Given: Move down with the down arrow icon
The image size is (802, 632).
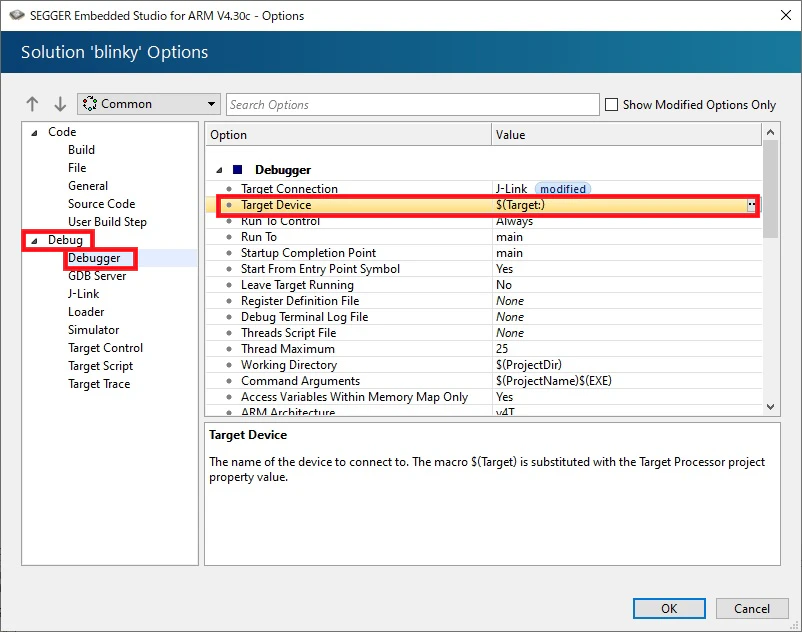Looking at the screenshot, I should [60, 104].
